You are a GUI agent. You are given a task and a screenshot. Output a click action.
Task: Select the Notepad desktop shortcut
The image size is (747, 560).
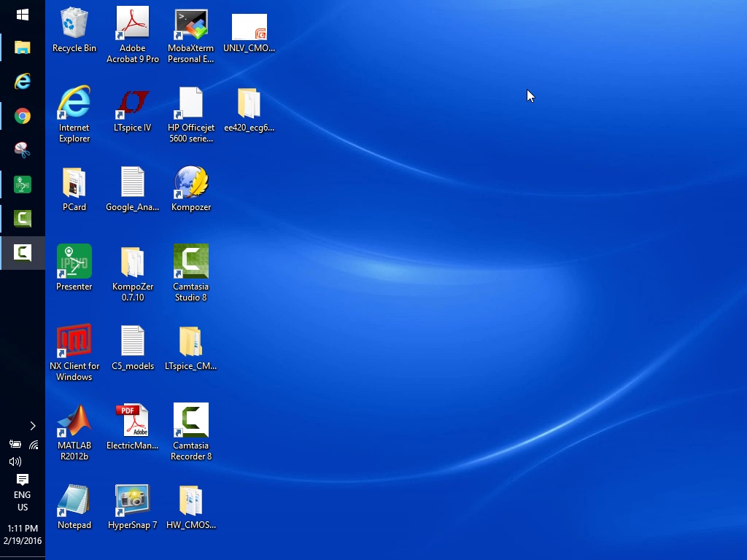point(74,502)
